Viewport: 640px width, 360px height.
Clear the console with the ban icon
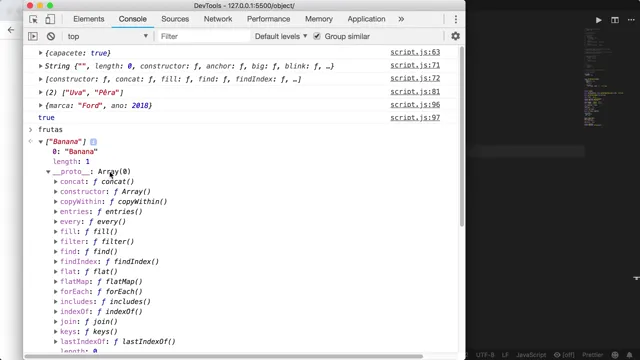tap(51, 36)
